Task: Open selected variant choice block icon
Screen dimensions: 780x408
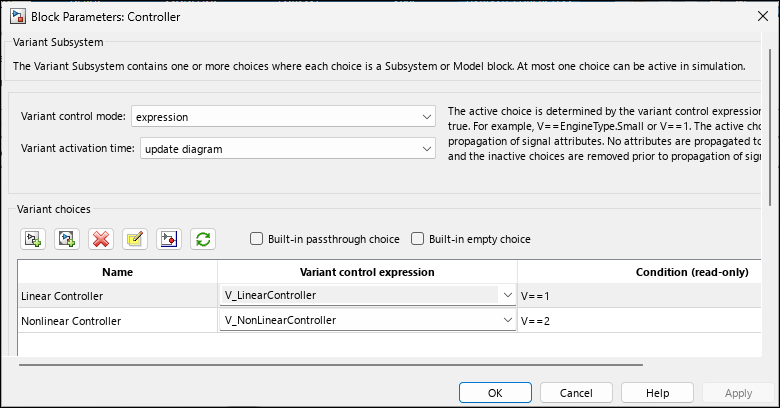Action: tap(169, 239)
